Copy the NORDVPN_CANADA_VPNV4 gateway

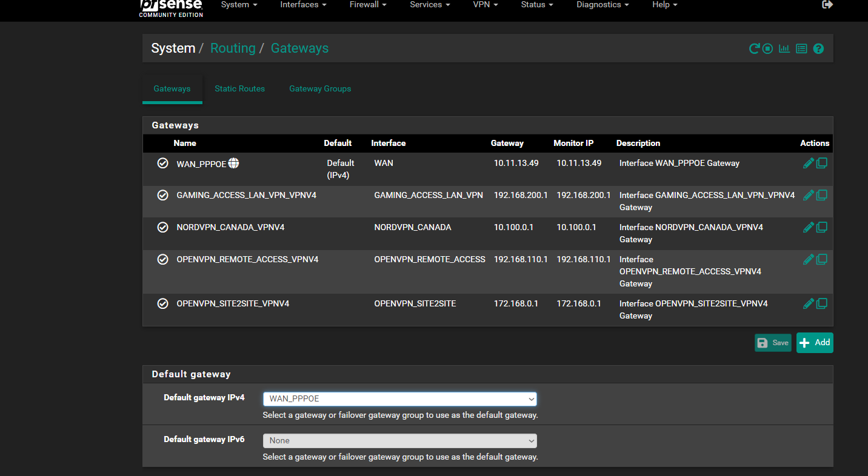click(x=821, y=227)
